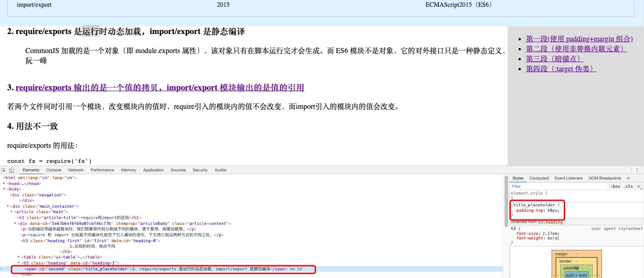Select the h3 heading first node
The width and height of the screenshot is (644, 278).
tap(91, 241)
